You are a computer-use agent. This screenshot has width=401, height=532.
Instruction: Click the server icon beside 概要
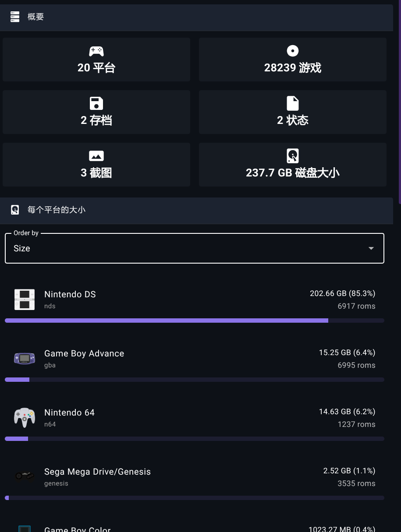point(15,17)
